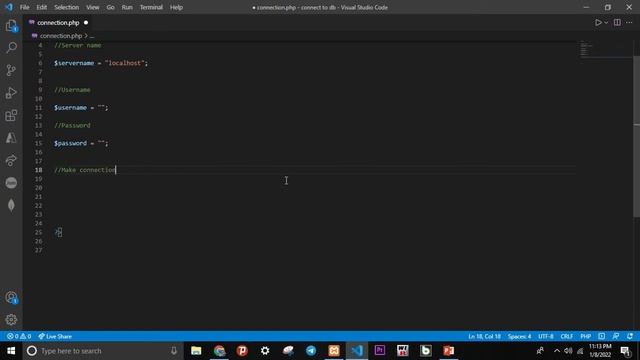
Task: Open notifications bell in status bar
Action: point(630,336)
